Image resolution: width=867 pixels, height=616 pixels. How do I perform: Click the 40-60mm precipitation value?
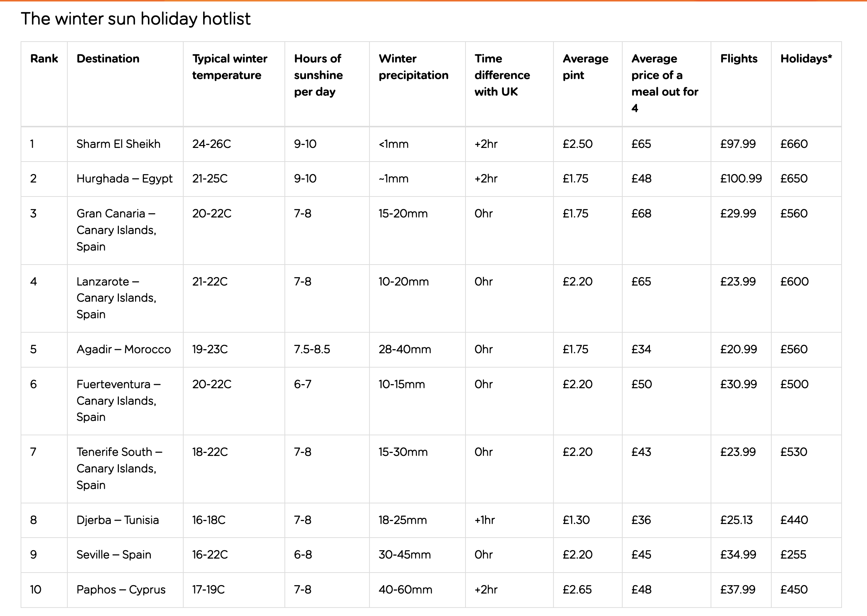[x=405, y=590]
